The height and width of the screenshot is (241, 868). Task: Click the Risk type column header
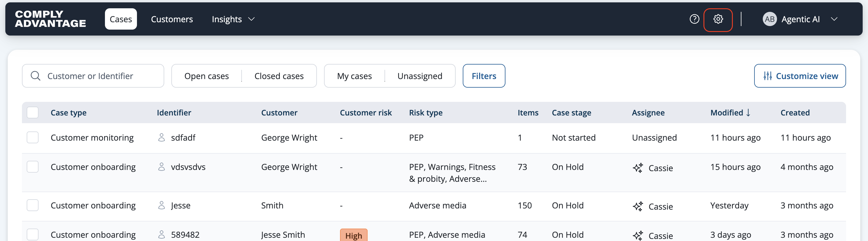click(426, 113)
